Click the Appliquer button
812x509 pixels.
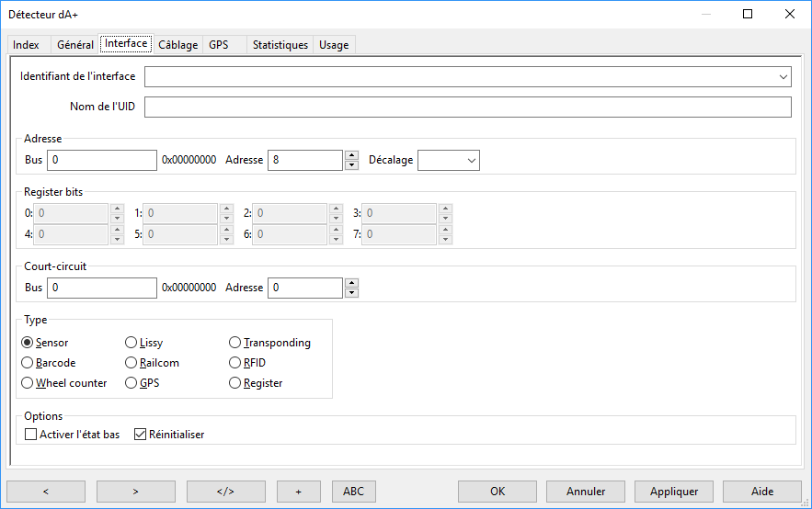(674, 492)
